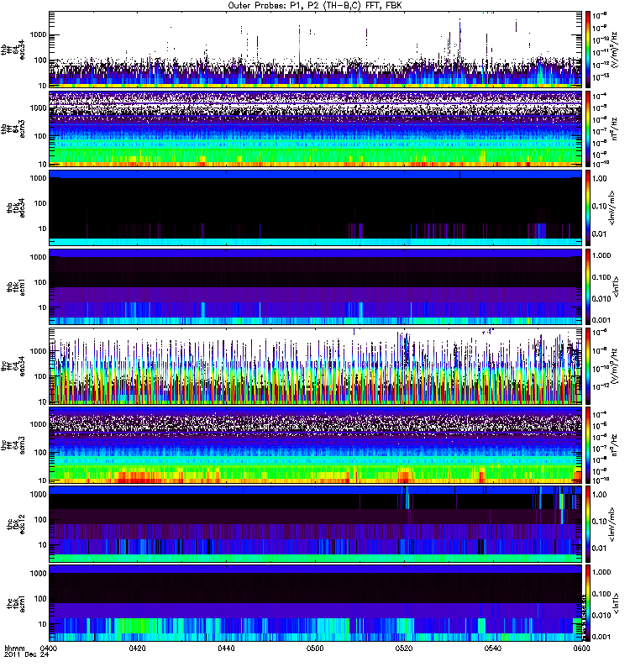
Task: Click the thb fff edc34 color bar
Action: 588,50
